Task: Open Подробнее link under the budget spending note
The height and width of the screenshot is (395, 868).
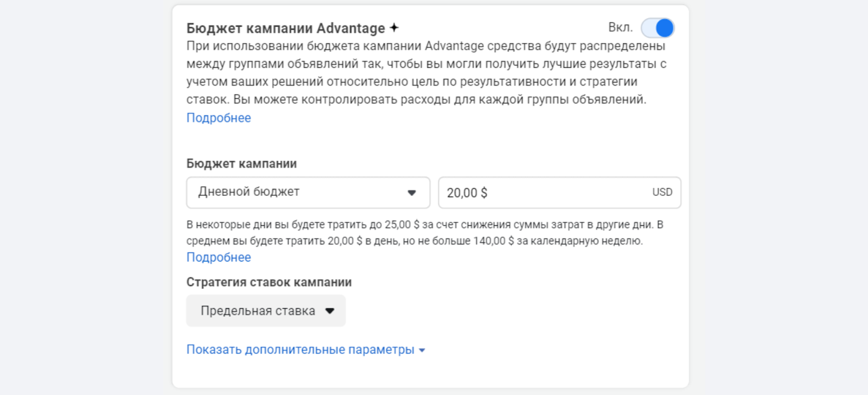Action: (219, 257)
